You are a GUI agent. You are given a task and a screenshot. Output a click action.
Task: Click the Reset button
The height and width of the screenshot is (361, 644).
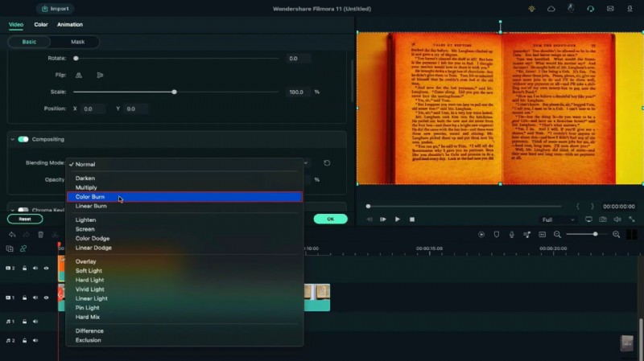(x=25, y=219)
